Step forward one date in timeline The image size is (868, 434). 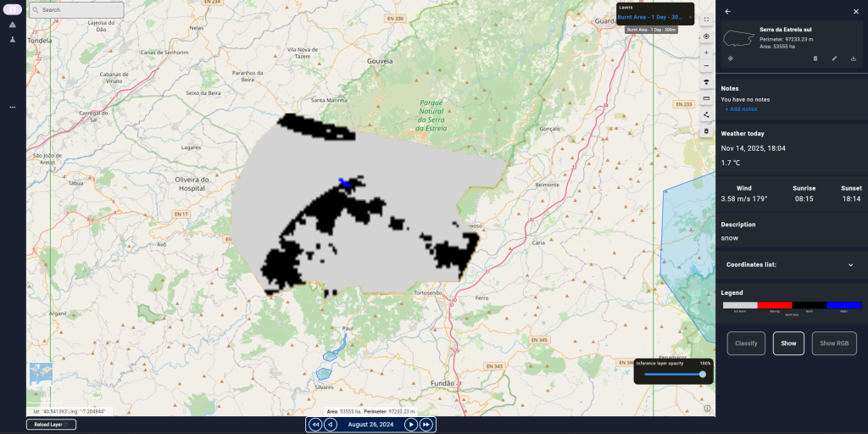[x=411, y=424]
